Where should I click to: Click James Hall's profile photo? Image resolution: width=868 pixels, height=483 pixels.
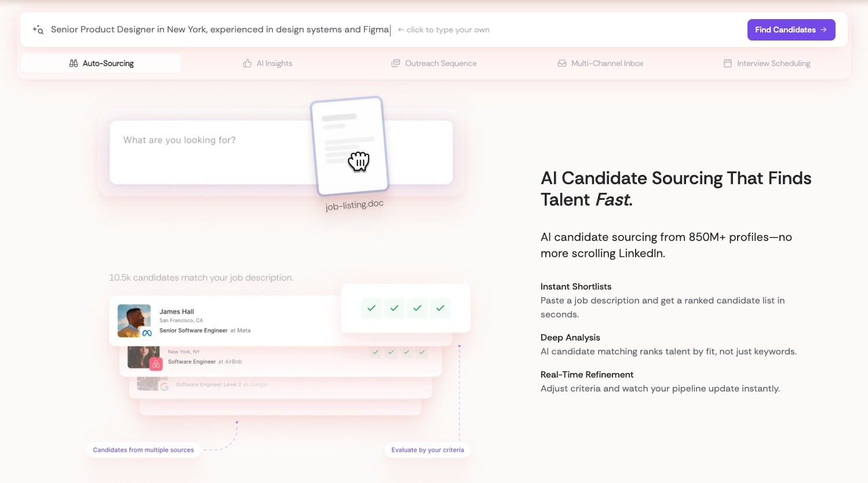click(x=134, y=320)
